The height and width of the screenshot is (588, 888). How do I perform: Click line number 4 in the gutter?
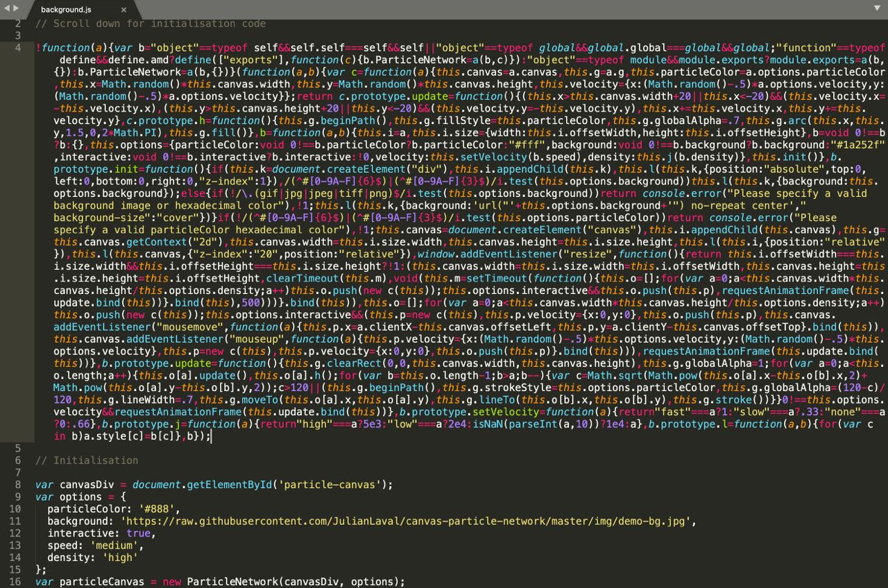[x=17, y=48]
